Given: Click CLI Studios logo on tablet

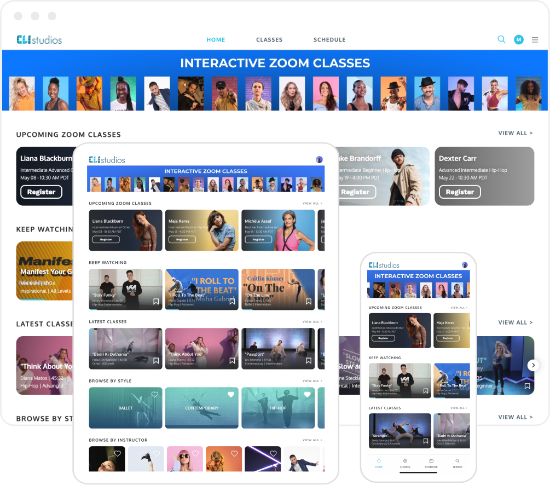Looking at the screenshot, I should (x=107, y=160).
